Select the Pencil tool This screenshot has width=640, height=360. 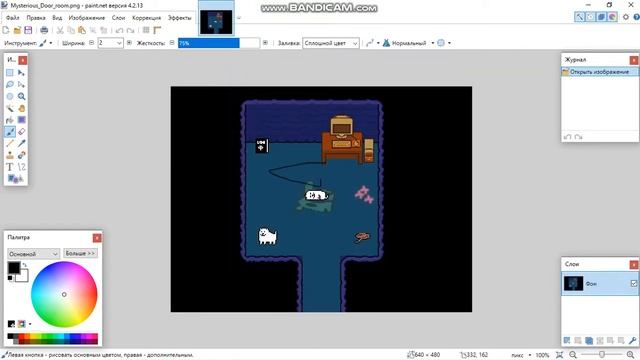[x=10, y=143]
